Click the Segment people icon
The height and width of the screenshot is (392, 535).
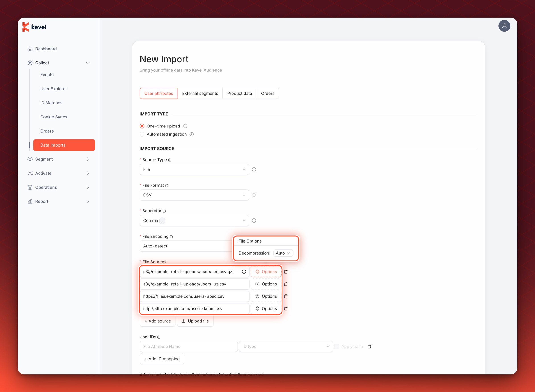tap(30, 159)
